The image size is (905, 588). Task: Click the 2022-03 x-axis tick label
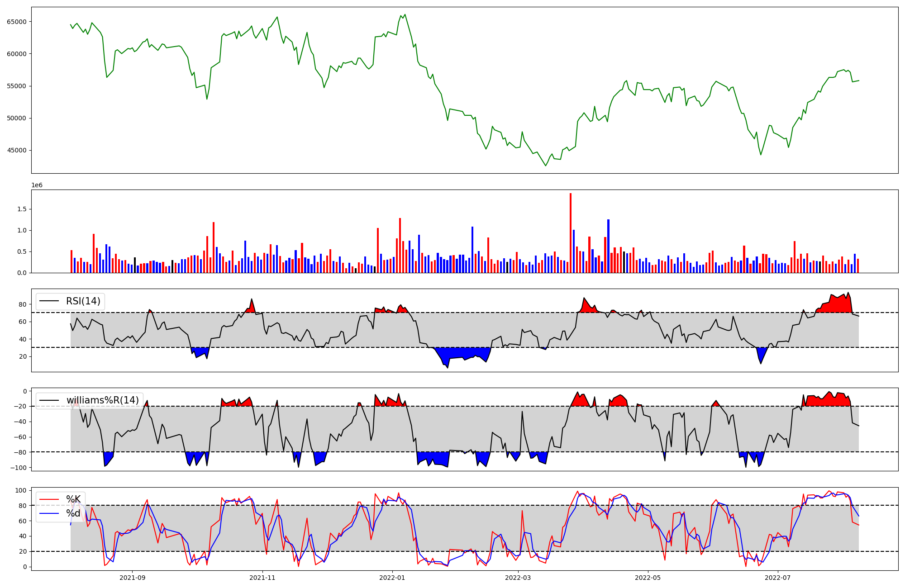(x=518, y=578)
